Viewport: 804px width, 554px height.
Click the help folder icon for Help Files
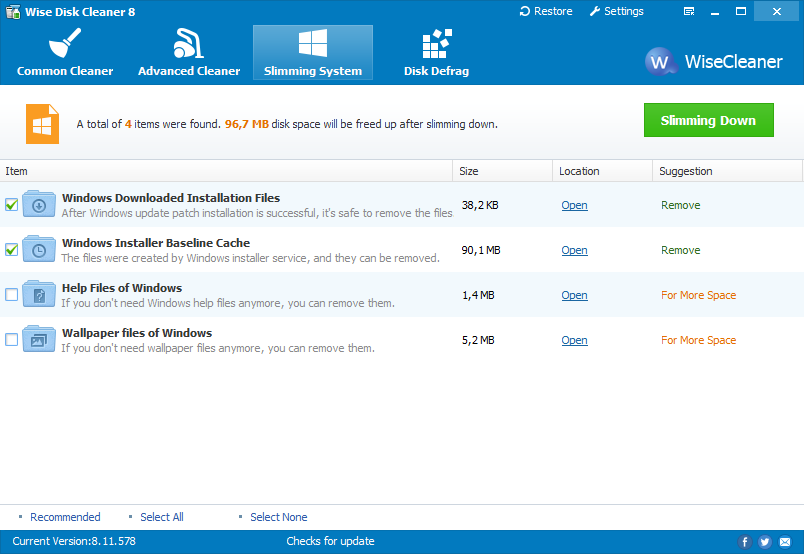coord(39,294)
